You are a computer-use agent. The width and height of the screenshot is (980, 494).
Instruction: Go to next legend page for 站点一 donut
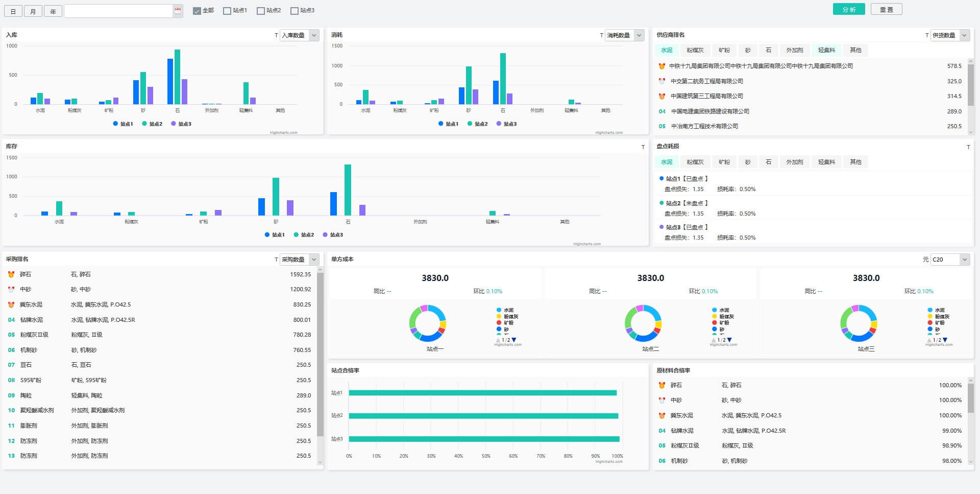[514, 340]
